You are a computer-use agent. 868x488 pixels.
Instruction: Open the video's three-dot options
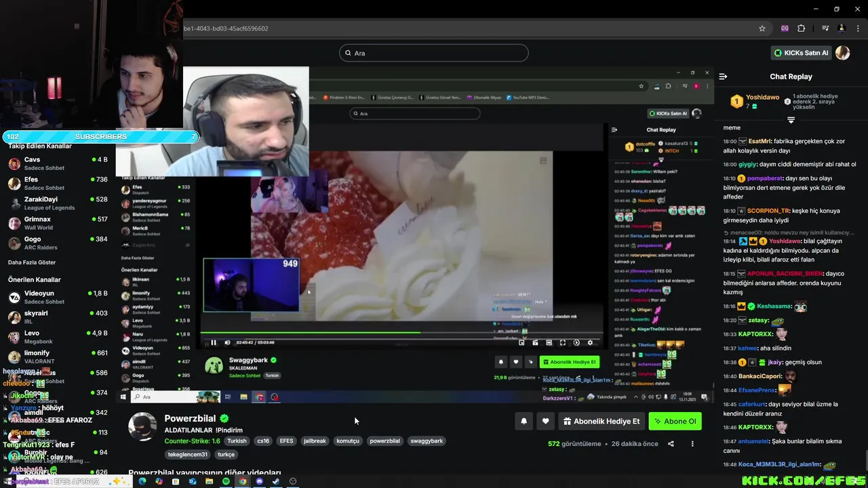coord(692,444)
